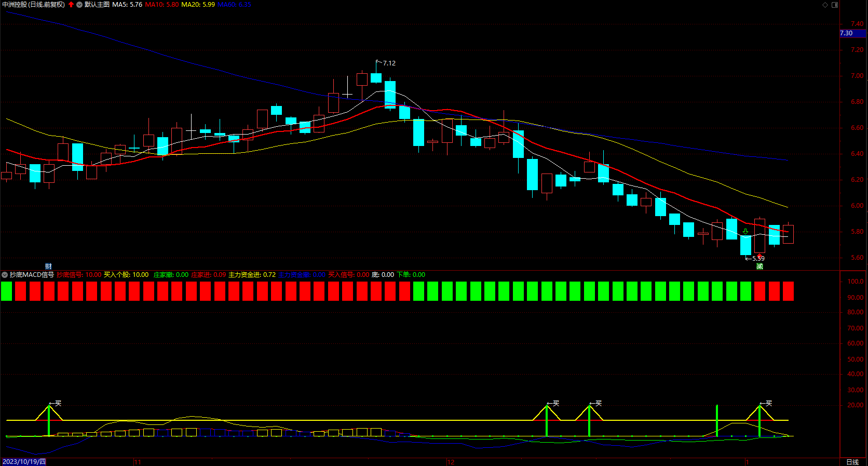Click the green down-arrow signal on candle
Viewport: 868px width, 466px height.
(745, 232)
